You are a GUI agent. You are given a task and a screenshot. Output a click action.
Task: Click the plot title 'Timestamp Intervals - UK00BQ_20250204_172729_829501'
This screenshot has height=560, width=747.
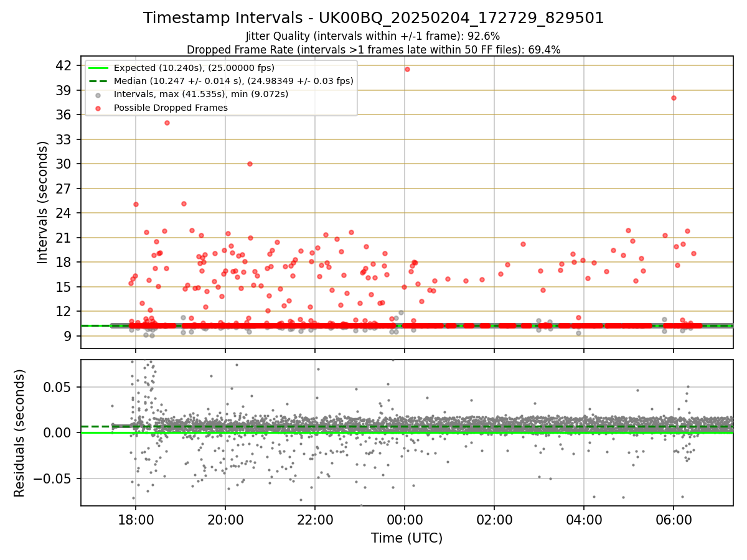[374, 18]
